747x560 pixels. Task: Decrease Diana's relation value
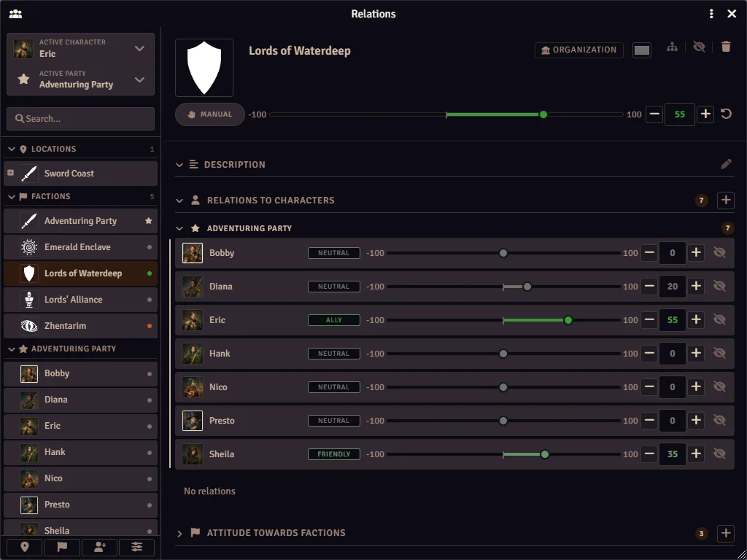coord(649,286)
